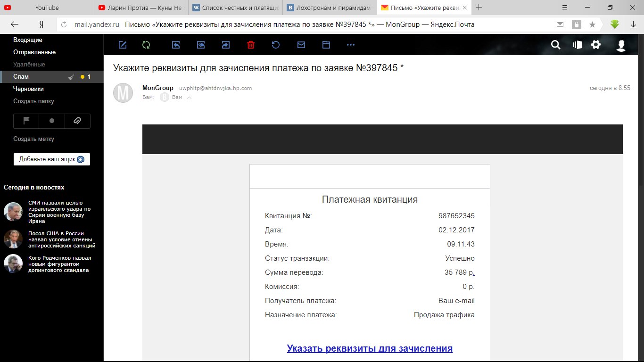
Task: Switch to 'Список честных и платящих' tab
Action: (x=236, y=8)
